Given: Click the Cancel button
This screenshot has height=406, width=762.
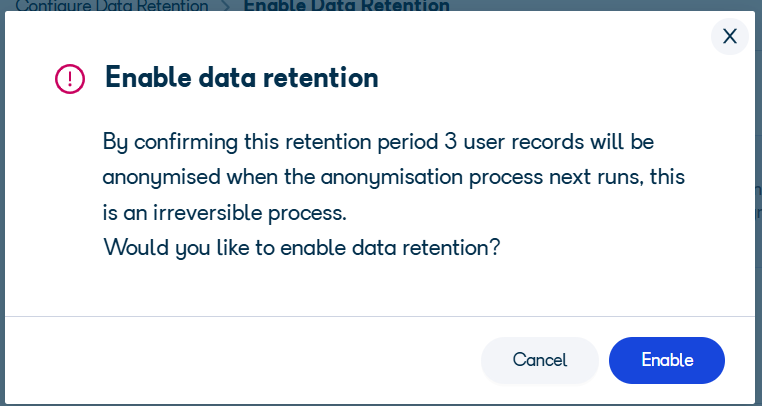Looking at the screenshot, I should click(539, 360).
